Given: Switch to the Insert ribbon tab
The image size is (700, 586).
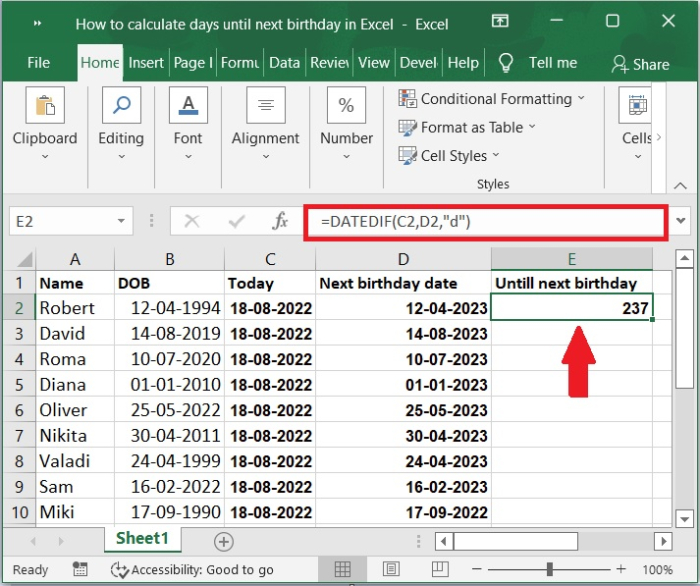Looking at the screenshot, I should point(146,63).
